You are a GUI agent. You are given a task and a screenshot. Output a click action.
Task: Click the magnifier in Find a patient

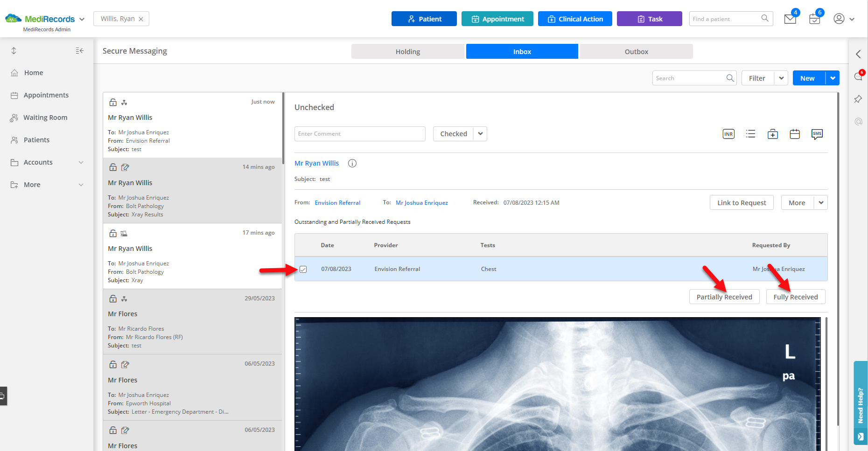pyautogui.click(x=765, y=18)
